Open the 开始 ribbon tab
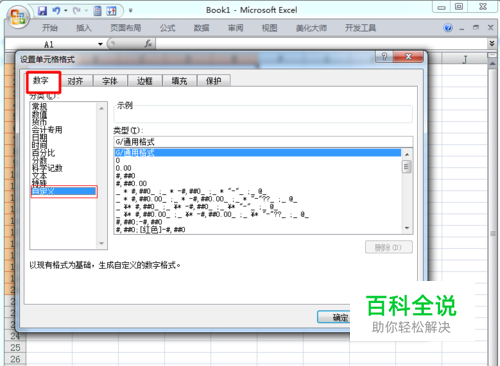 coord(50,28)
